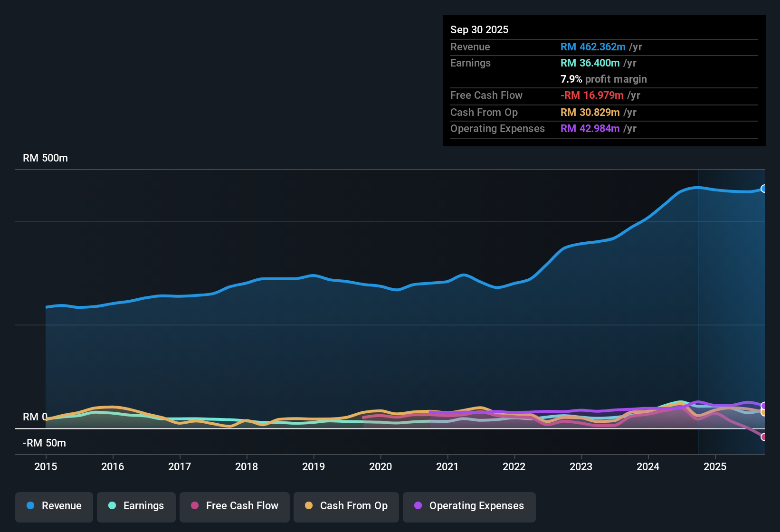Expand the Cash From Op legend entry
Image resolution: width=780 pixels, height=532 pixels.
click(x=346, y=506)
